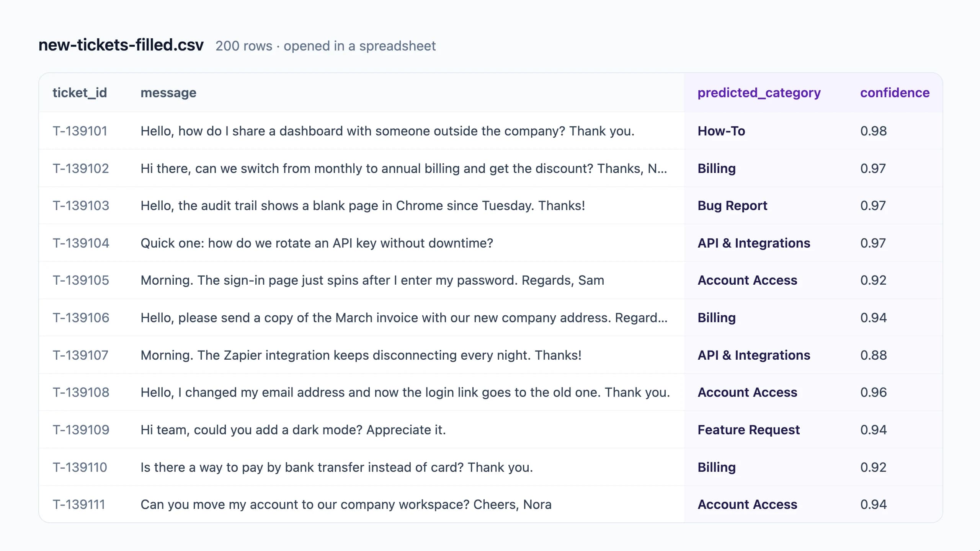Image resolution: width=980 pixels, height=551 pixels.
Task: Select the predicted_category column header
Action: pyautogui.click(x=759, y=93)
